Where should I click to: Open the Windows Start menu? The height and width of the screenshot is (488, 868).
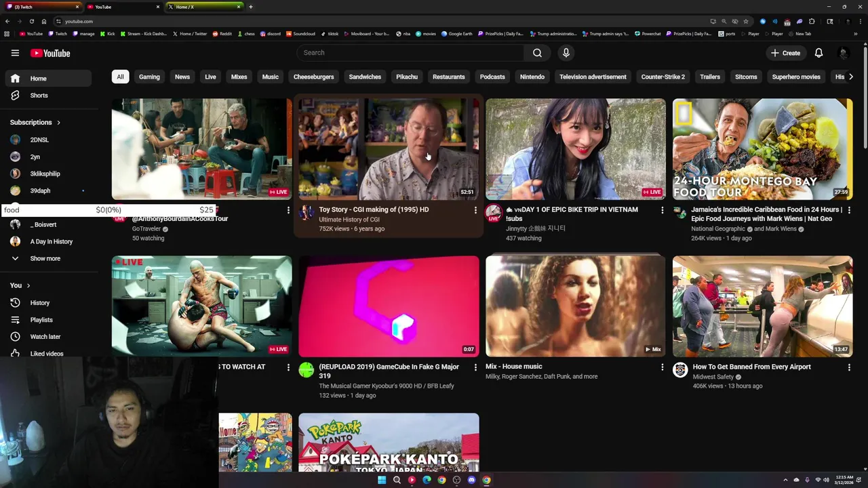(x=382, y=480)
